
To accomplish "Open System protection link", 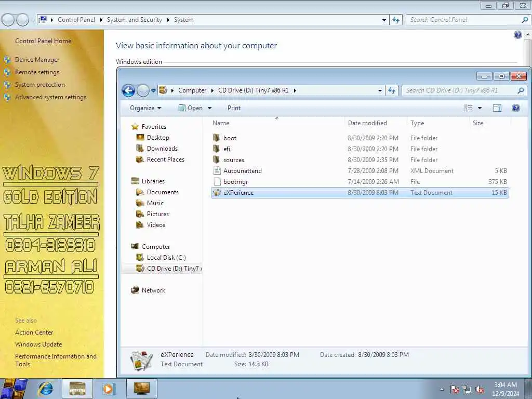I will [39, 85].
